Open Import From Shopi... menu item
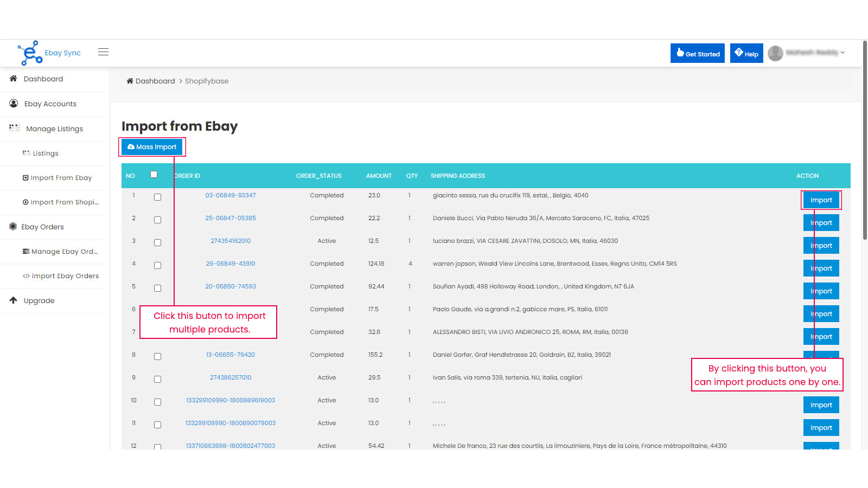The height and width of the screenshot is (488, 868). point(65,202)
